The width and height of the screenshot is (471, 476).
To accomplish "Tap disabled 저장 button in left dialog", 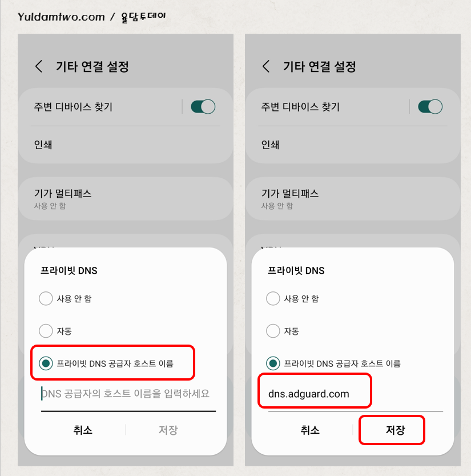I will coord(168,430).
